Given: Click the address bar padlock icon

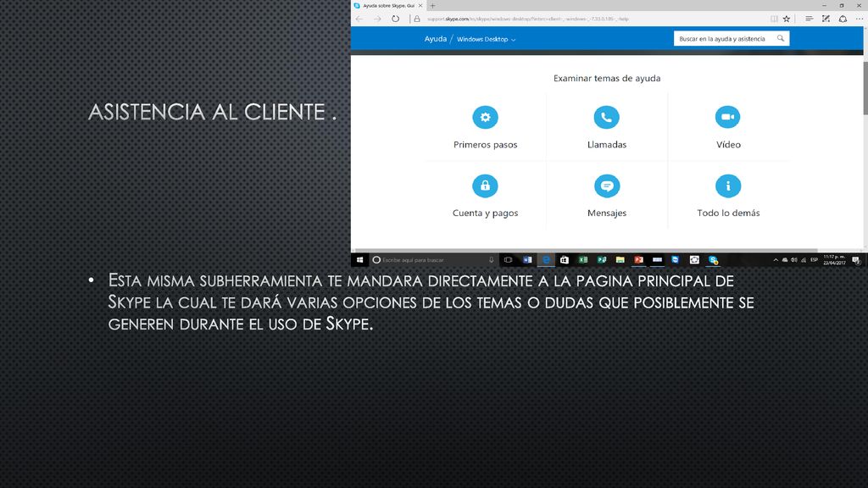Looking at the screenshot, I should coord(417,19).
